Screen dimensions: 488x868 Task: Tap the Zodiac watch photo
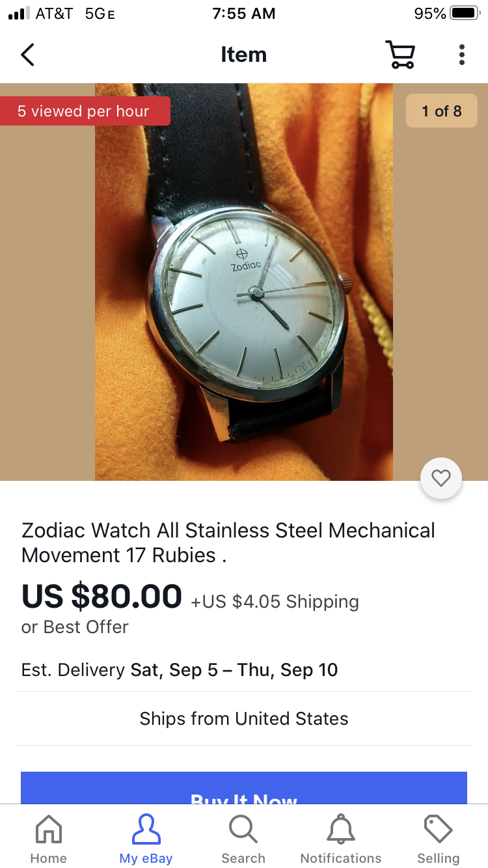coord(244,282)
